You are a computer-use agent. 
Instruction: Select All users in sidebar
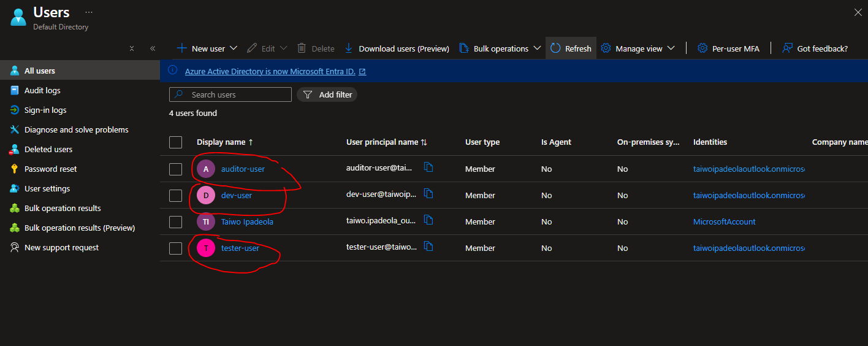[x=80, y=71]
